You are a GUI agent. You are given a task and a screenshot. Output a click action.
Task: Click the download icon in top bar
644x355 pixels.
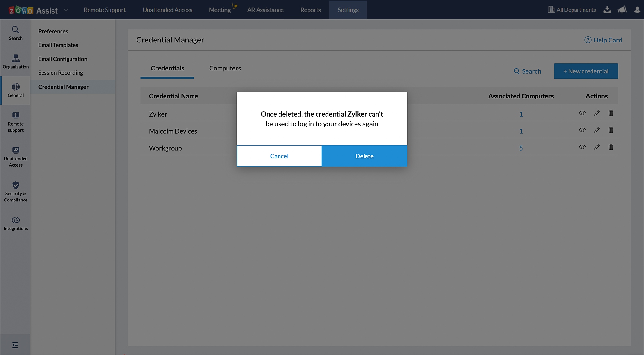(607, 10)
